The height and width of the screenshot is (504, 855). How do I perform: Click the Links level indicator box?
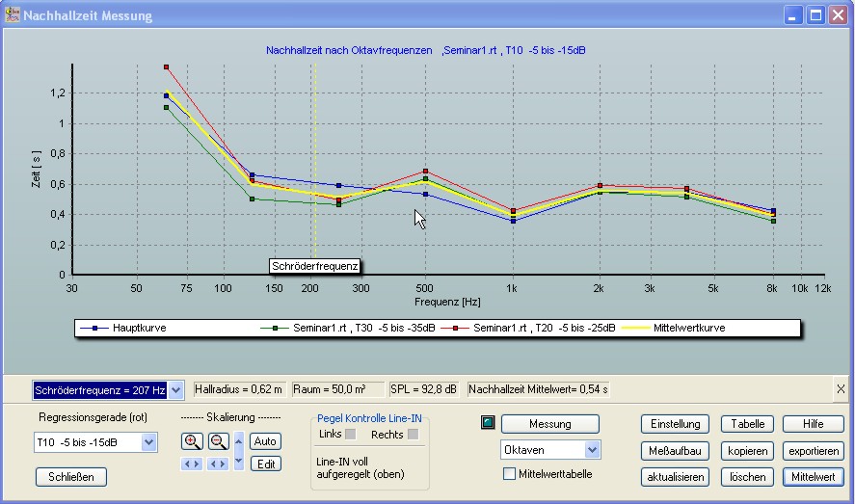pyautogui.click(x=351, y=435)
